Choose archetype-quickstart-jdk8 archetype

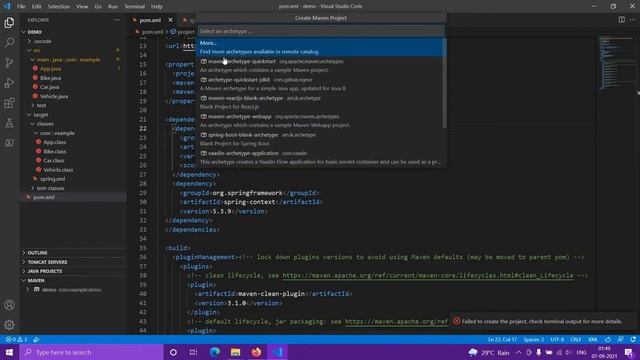[320, 84]
